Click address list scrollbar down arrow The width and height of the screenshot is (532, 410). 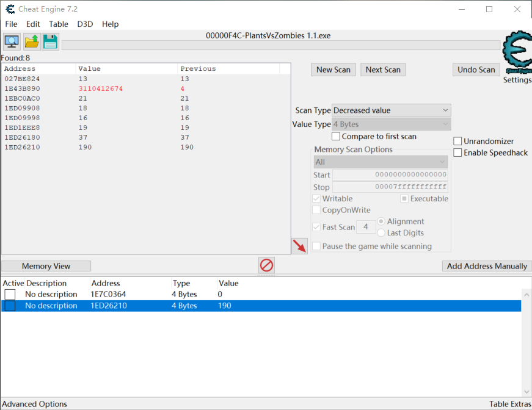(x=527, y=392)
